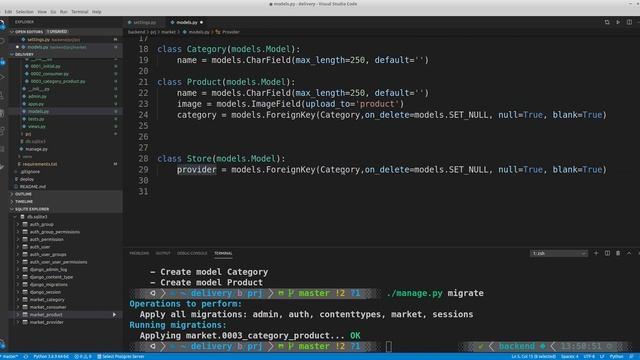
Task: Open manage.py in the explorer
Action: tap(36, 149)
